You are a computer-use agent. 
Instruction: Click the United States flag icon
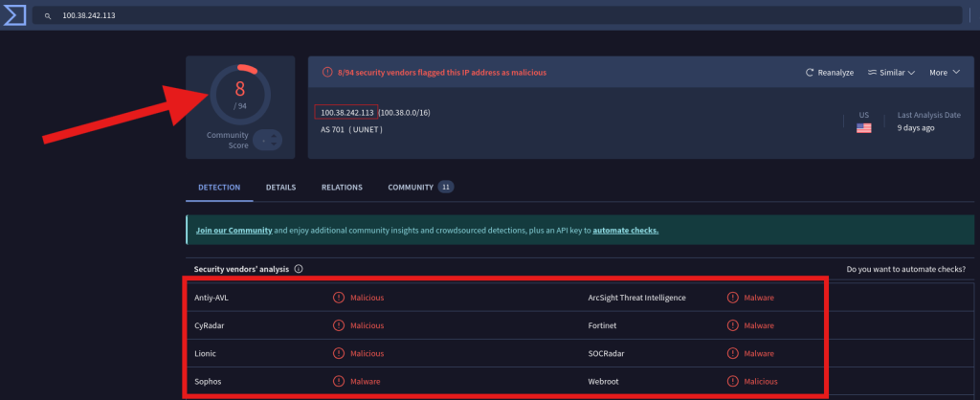(x=864, y=128)
